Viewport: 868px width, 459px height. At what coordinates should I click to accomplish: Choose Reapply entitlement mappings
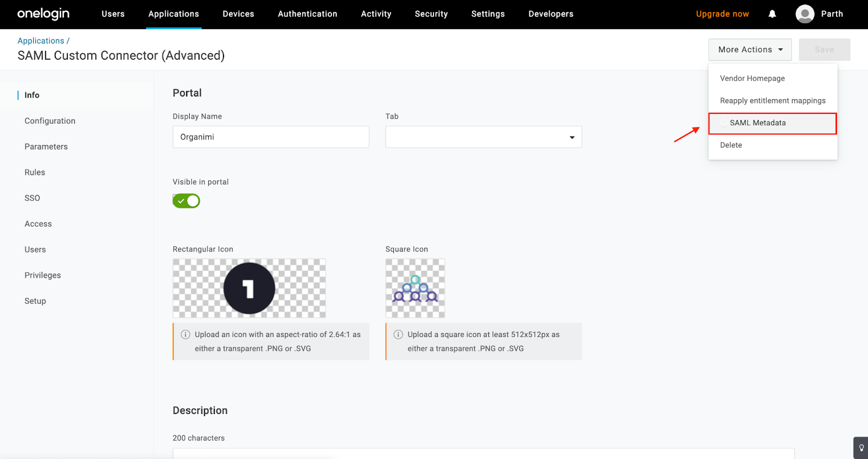773,101
